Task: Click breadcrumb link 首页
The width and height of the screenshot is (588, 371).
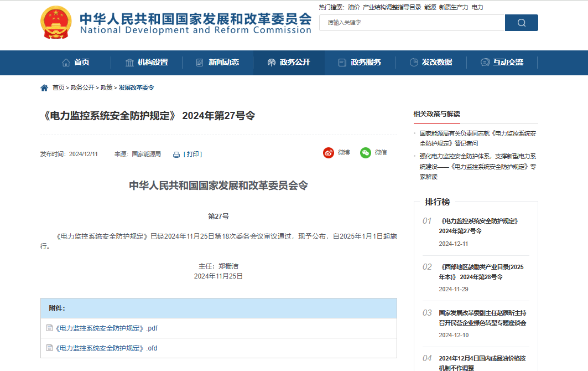Action: [x=59, y=87]
